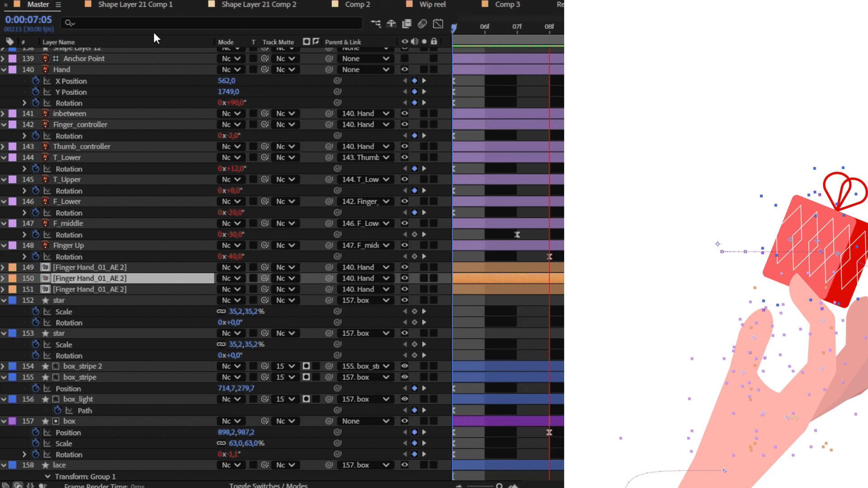Click the stopwatch for Hand X Position
The image size is (868, 488).
point(36,81)
